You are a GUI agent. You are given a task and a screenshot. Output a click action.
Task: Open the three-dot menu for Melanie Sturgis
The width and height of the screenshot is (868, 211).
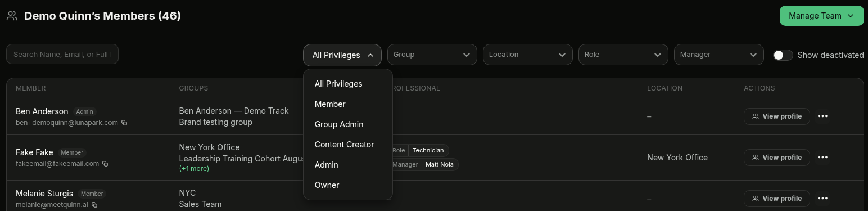point(822,199)
